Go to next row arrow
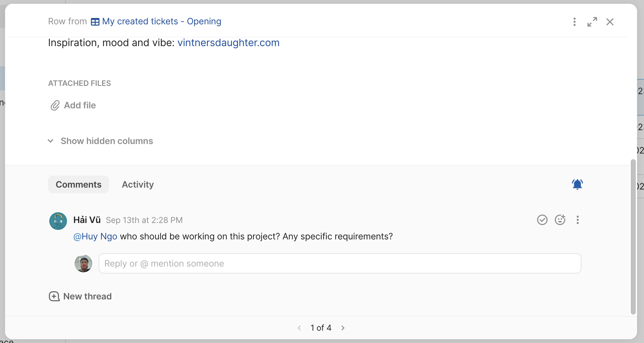Viewport: 644px width, 343px height. point(343,328)
